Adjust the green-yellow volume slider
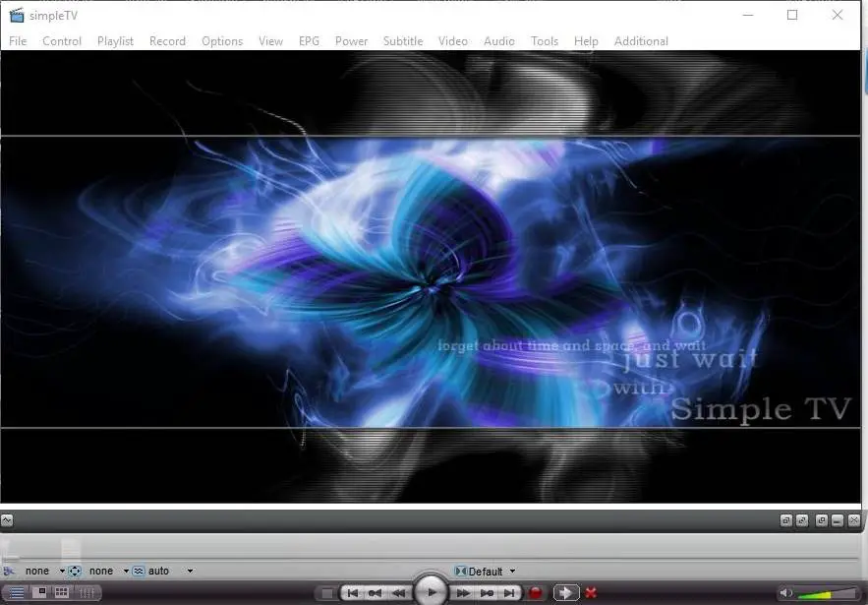 827,594
